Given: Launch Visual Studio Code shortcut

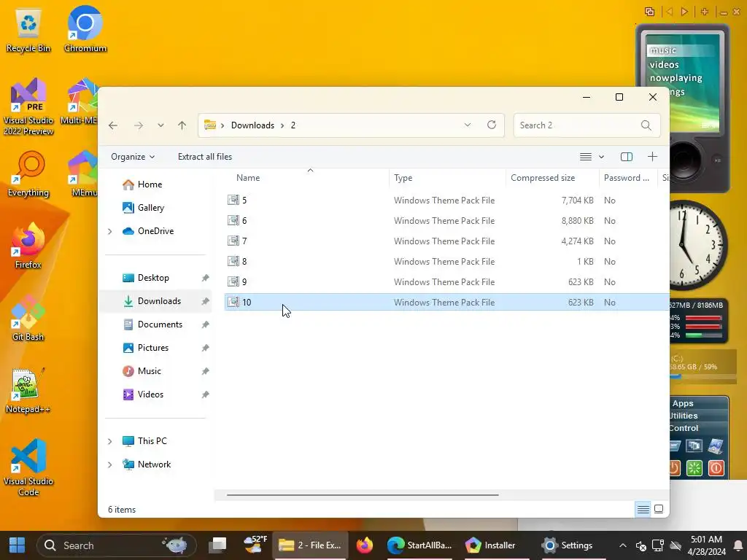Looking at the screenshot, I should click(x=28, y=468).
